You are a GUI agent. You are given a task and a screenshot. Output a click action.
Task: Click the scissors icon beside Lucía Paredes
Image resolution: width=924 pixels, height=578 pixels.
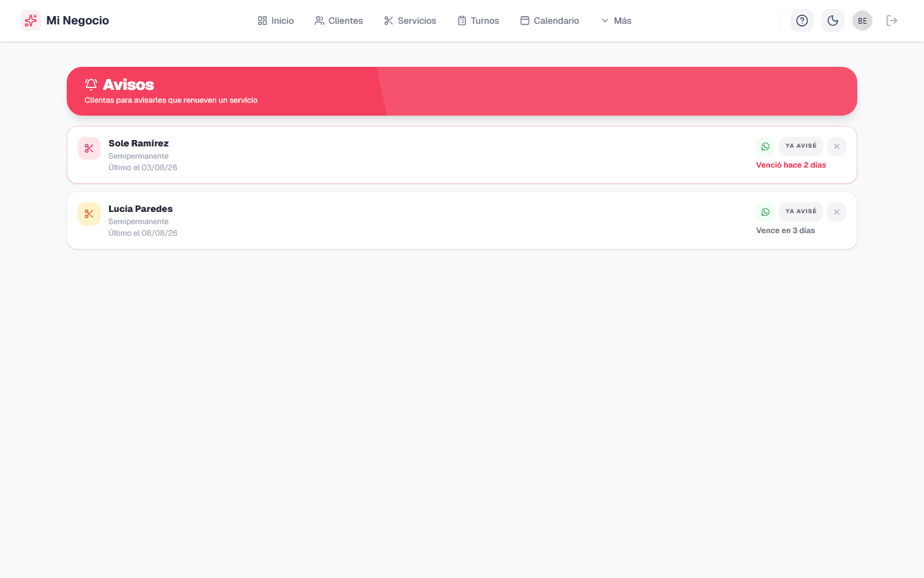pos(89,214)
